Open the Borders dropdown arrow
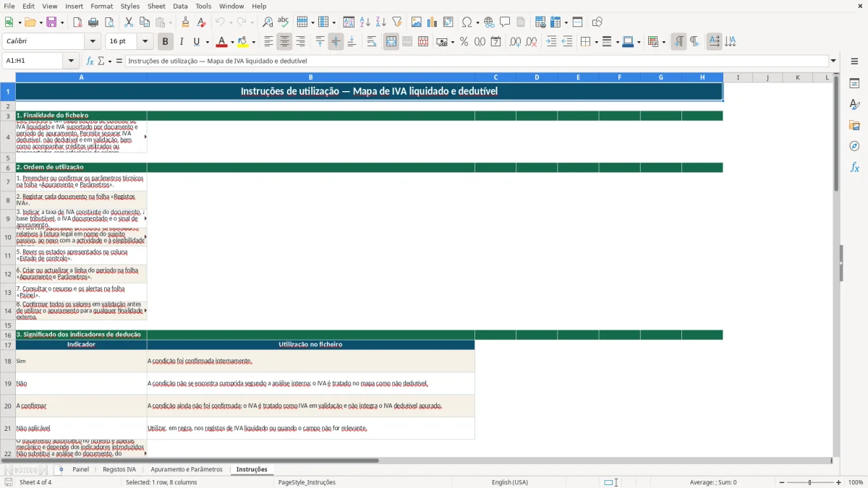This screenshot has width=868, height=488. 595,42
